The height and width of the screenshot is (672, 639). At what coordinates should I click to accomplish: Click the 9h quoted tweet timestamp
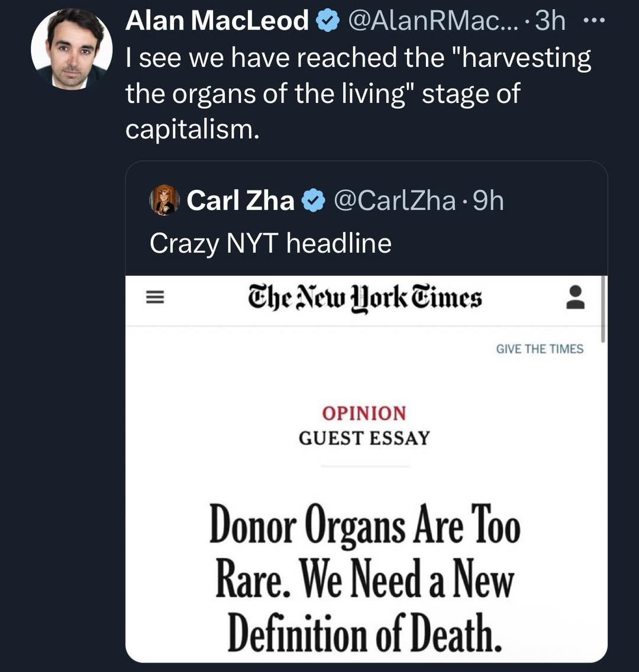pos(489,201)
